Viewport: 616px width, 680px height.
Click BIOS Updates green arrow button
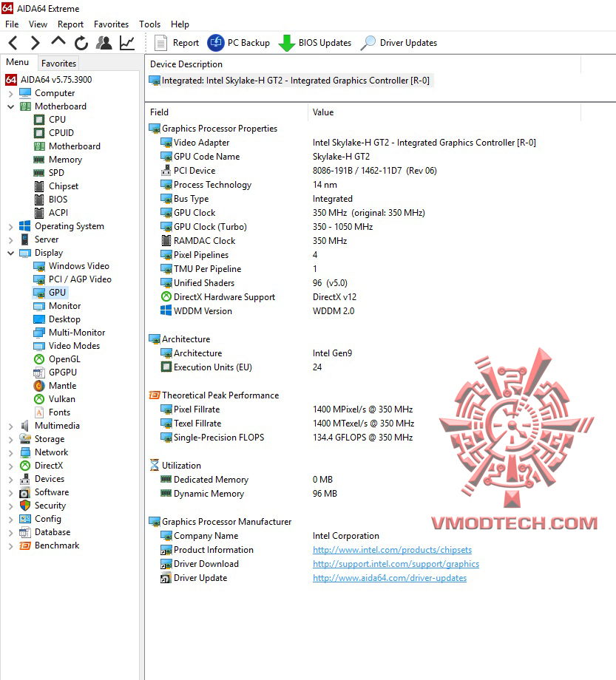[315, 43]
